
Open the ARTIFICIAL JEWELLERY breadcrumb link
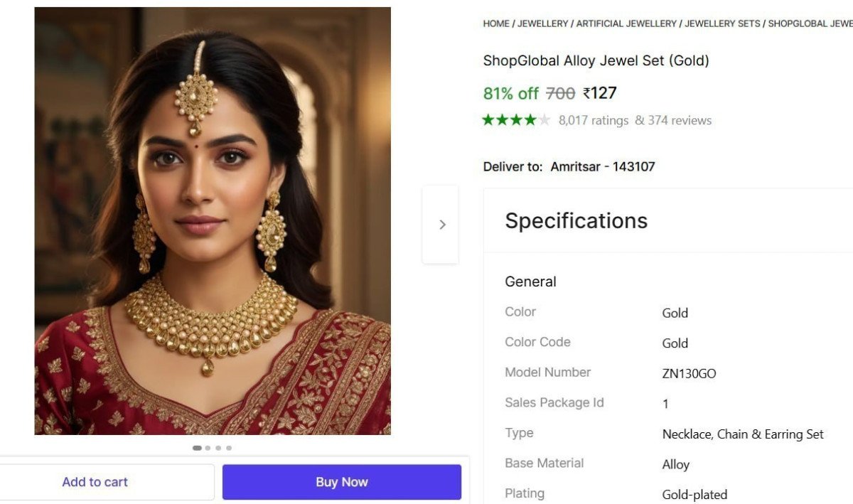point(626,23)
